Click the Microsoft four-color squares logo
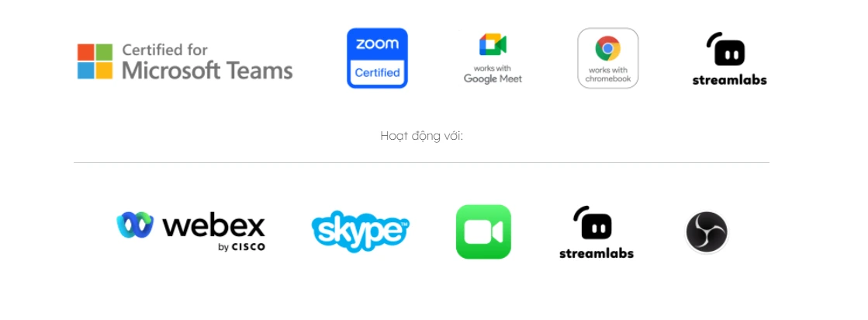The height and width of the screenshot is (320, 868). pyautogui.click(x=95, y=61)
